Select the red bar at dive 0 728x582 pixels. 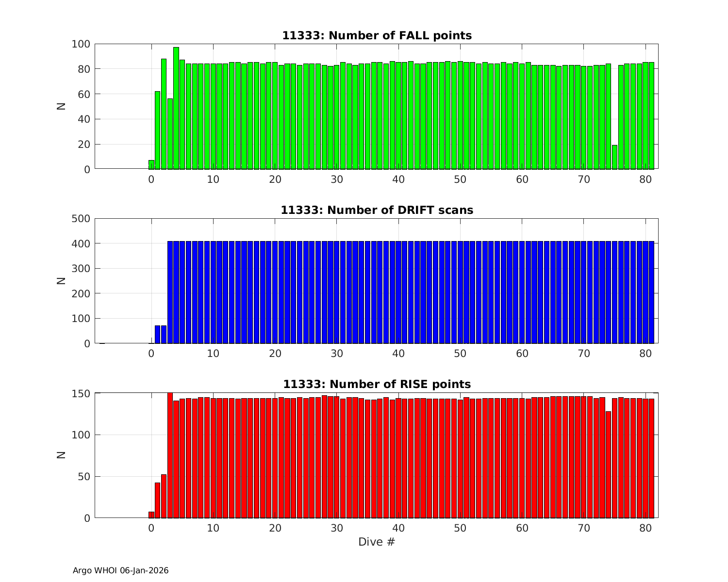pyautogui.click(x=151, y=515)
